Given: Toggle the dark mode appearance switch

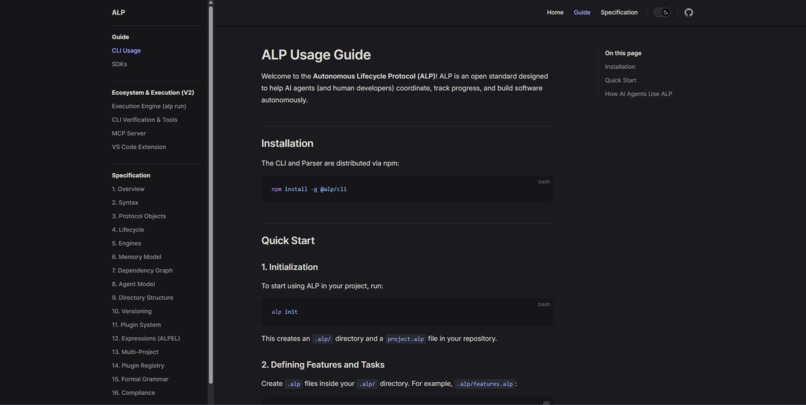Looking at the screenshot, I should pyautogui.click(x=662, y=12).
